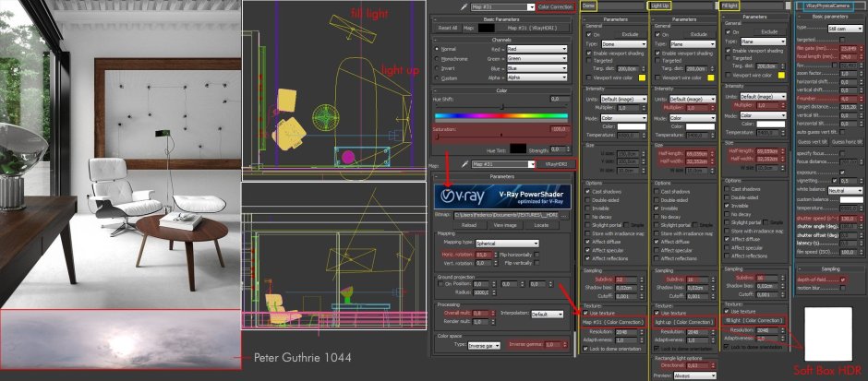Image resolution: width=868 pixels, height=381 pixels.
Task: Open the Map #31 name dropdown at top
Action: (x=502, y=7)
